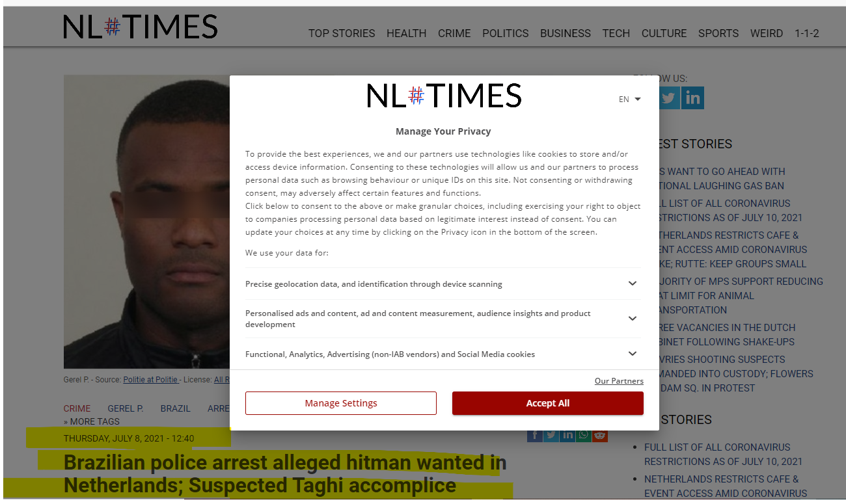Screen dimensions: 846x504
Task: Open the BRAZIL tag
Action: click(x=176, y=408)
